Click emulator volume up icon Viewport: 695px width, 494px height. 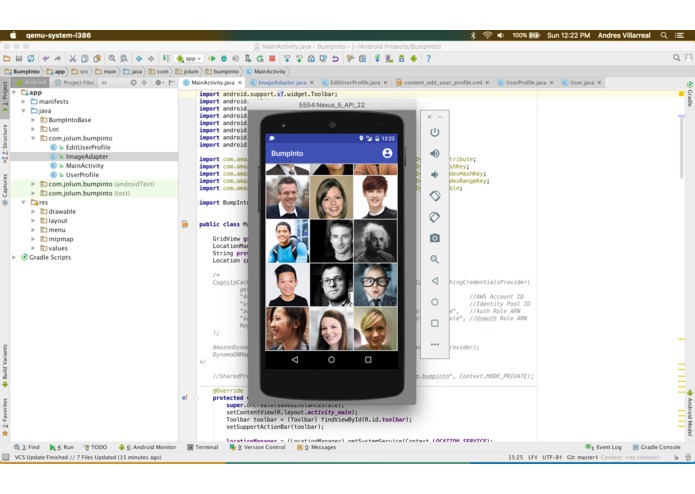pyautogui.click(x=434, y=153)
